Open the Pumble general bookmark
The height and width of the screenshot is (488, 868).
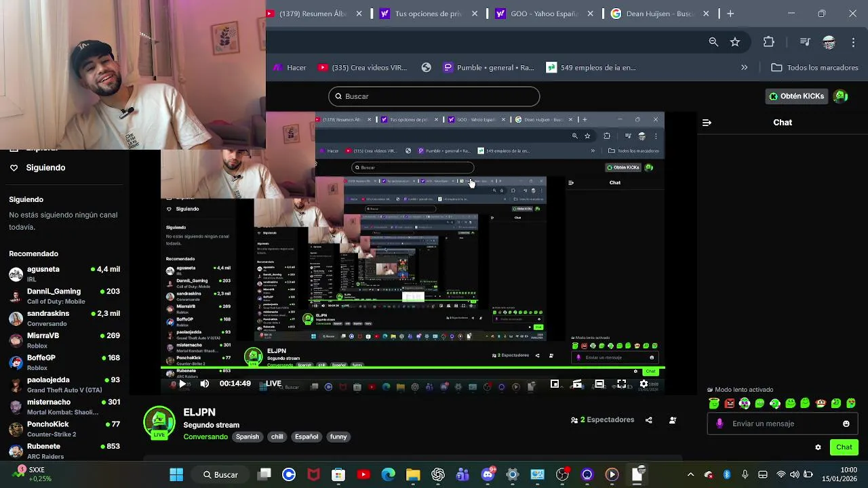(x=488, y=68)
